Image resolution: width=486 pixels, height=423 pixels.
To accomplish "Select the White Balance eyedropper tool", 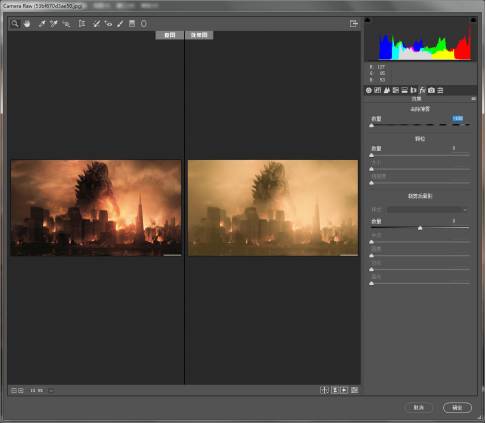I will (x=42, y=24).
